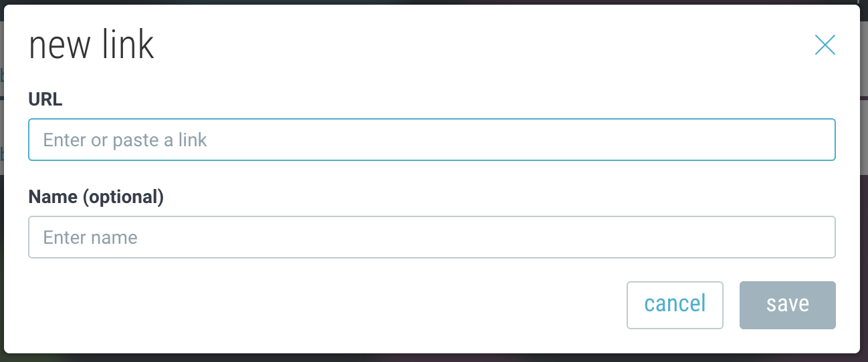The image size is (868, 362).
Task: Place the cursor in the link name field
Action: [431, 237]
